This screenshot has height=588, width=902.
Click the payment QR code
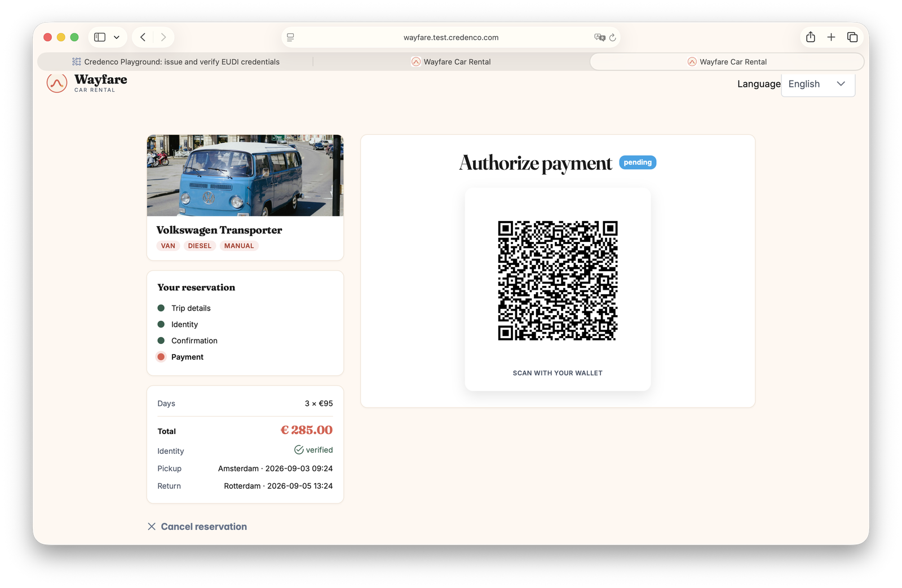[558, 281]
